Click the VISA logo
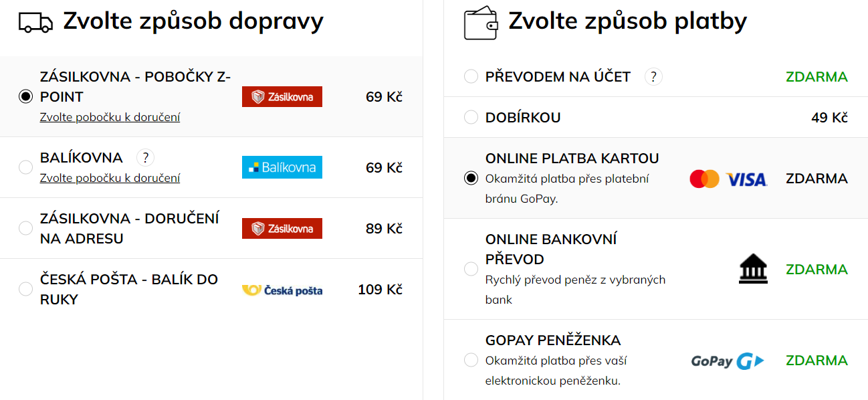The width and height of the screenshot is (868, 400). point(746,179)
